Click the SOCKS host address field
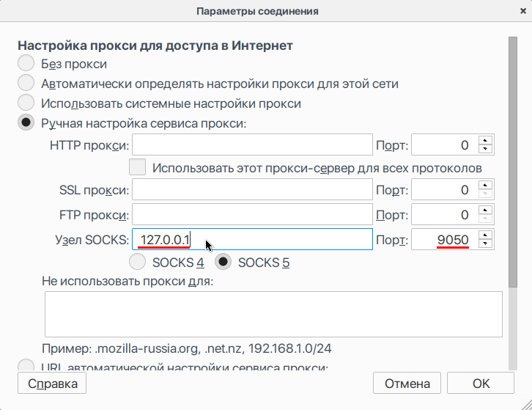Screen dimensions: 532x410 (252, 240)
